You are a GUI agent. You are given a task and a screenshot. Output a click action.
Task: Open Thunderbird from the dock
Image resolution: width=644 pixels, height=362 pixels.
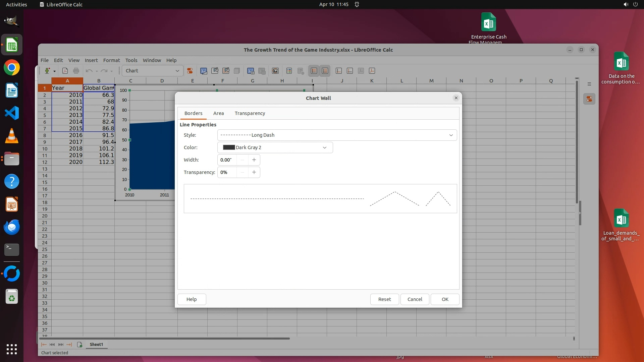tap(12, 227)
